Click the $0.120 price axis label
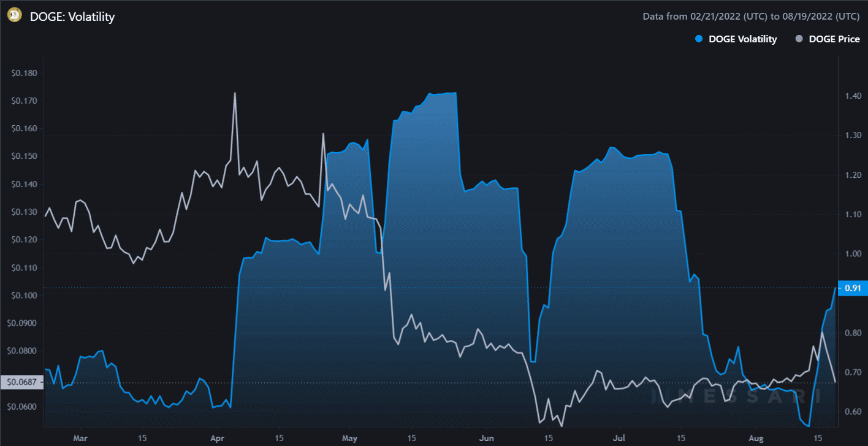This screenshot has width=868, height=446. [24, 240]
